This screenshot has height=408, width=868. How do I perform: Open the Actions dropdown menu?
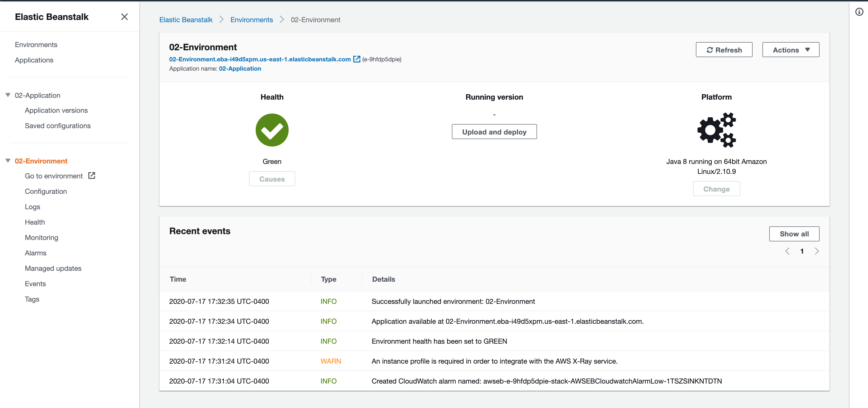pyautogui.click(x=791, y=50)
